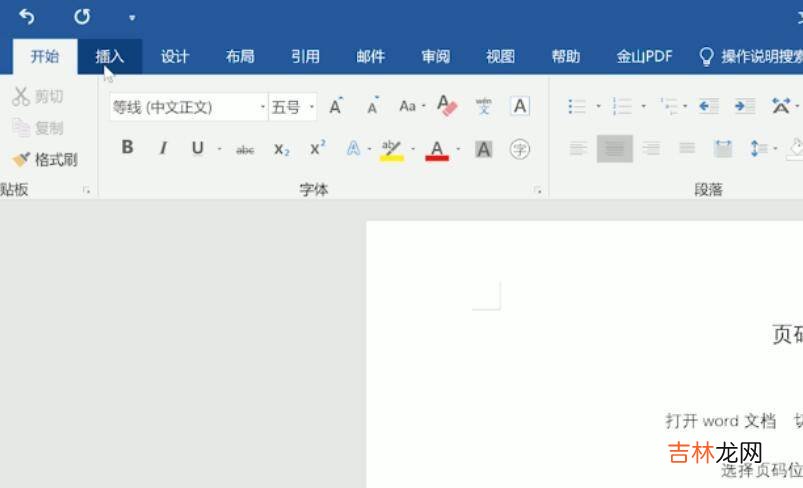Click the 复制 copy button
The width and height of the screenshot is (803, 488).
tap(38, 128)
